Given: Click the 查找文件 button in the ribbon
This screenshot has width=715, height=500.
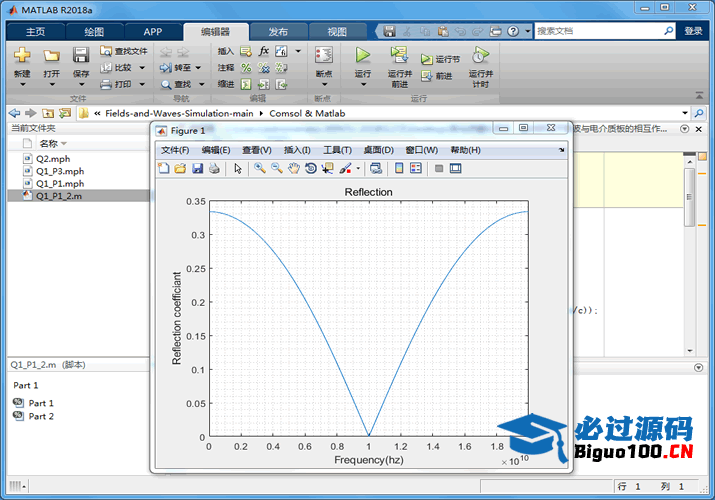Looking at the screenshot, I should click(x=124, y=51).
